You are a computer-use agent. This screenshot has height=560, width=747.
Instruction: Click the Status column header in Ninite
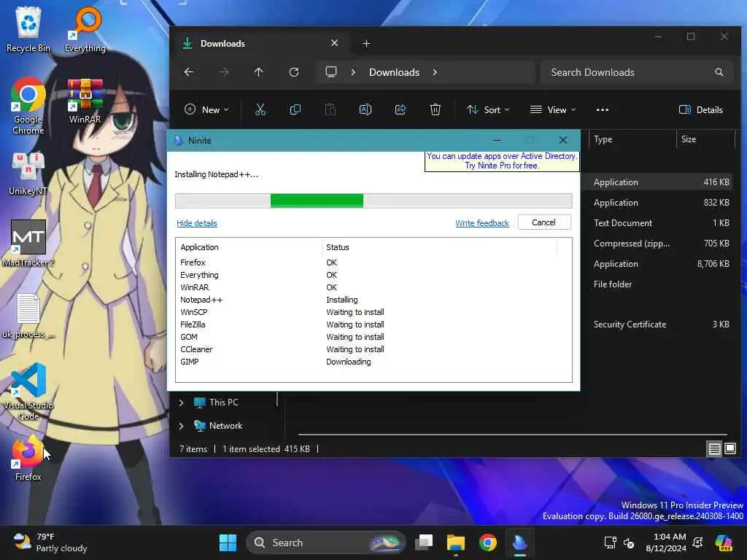(439, 247)
